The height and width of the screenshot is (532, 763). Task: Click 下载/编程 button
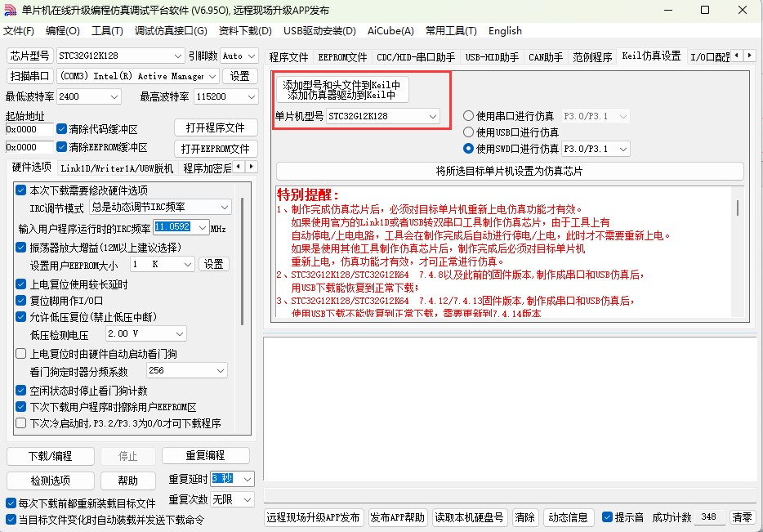[50, 456]
